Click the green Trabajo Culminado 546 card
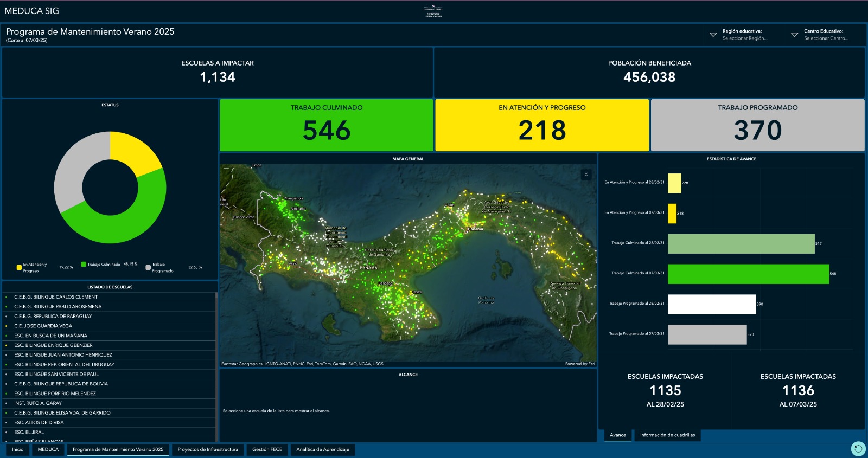868x458 pixels. click(327, 125)
